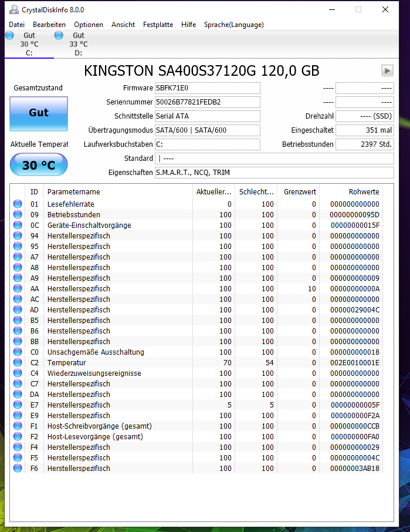410x532 pixels.
Task: Open the Ansicht menu
Action: (x=123, y=25)
